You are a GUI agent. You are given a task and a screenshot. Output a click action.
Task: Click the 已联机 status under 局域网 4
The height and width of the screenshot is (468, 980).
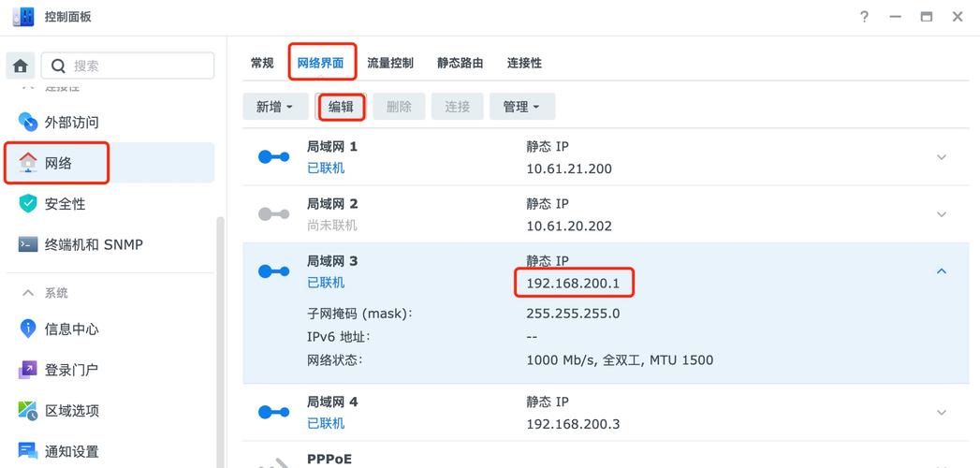pos(326,424)
